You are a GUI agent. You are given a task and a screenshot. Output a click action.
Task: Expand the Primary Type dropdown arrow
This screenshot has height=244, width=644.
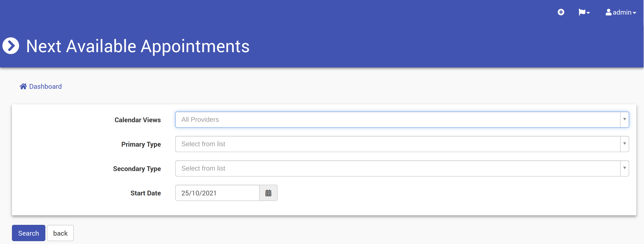(x=624, y=144)
